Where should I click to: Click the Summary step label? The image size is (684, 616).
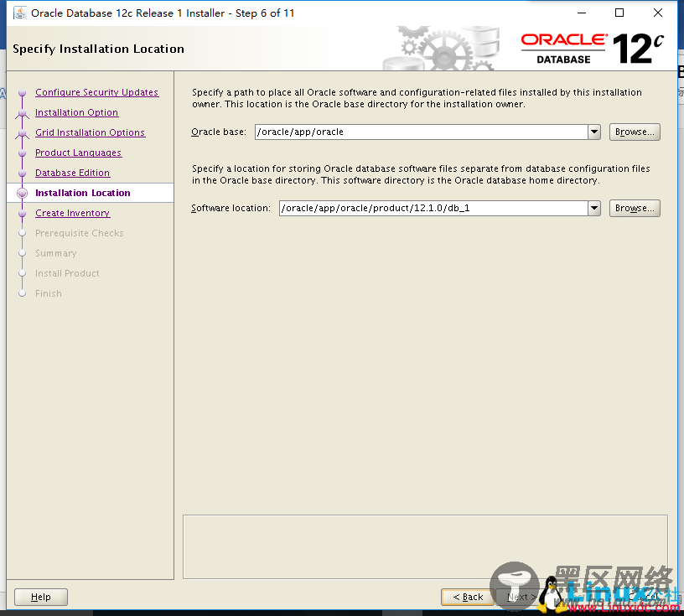(x=56, y=253)
